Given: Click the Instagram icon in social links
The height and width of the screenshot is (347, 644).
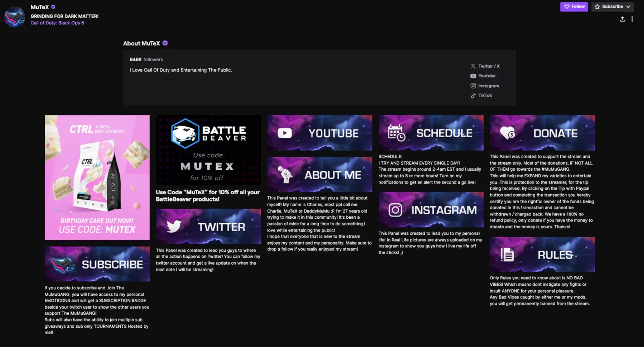Looking at the screenshot, I should (473, 86).
